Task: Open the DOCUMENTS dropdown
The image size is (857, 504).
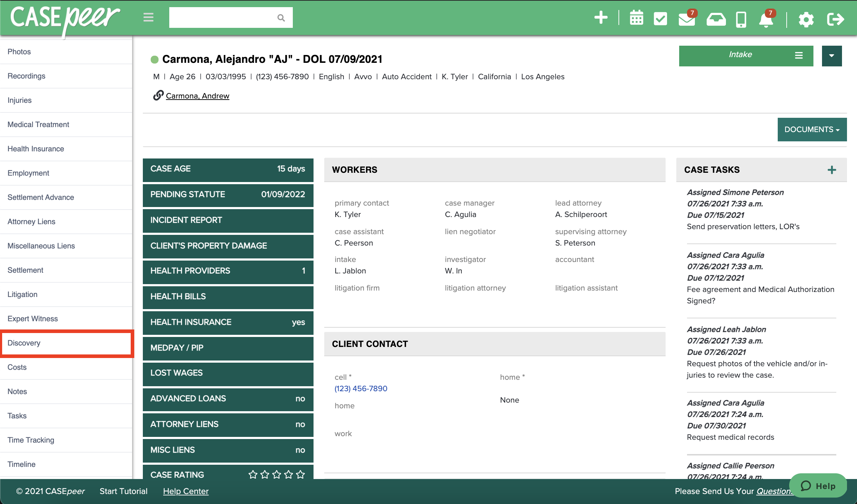Action: click(812, 129)
